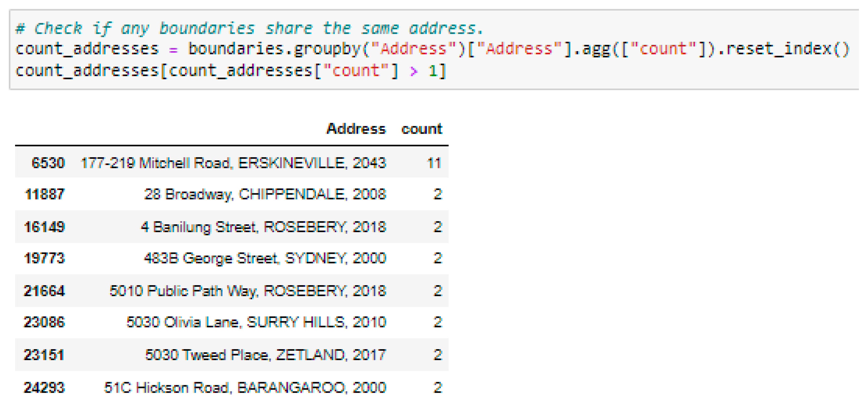Viewport: 868px width, 405px height.
Task: Select row index 23151
Action: click(x=44, y=355)
